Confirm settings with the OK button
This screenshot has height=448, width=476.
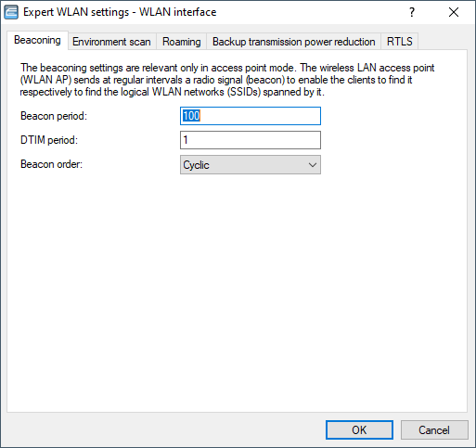(x=359, y=430)
